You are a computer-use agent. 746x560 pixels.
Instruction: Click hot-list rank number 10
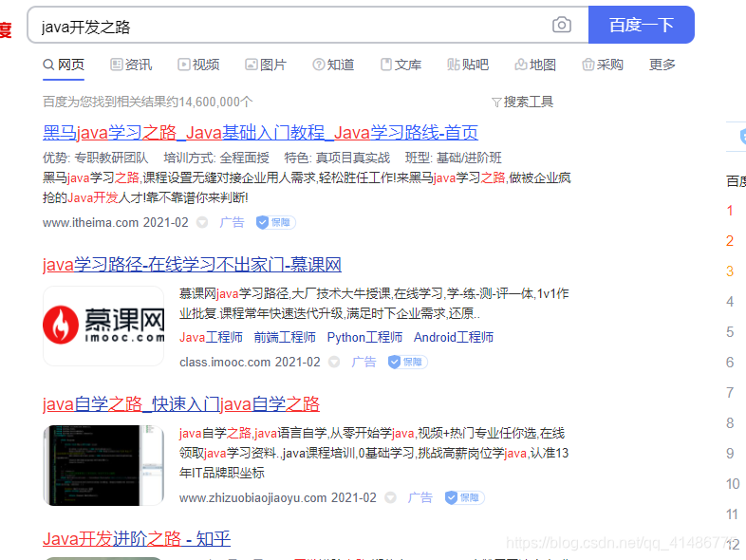pyautogui.click(x=733, y=484)
